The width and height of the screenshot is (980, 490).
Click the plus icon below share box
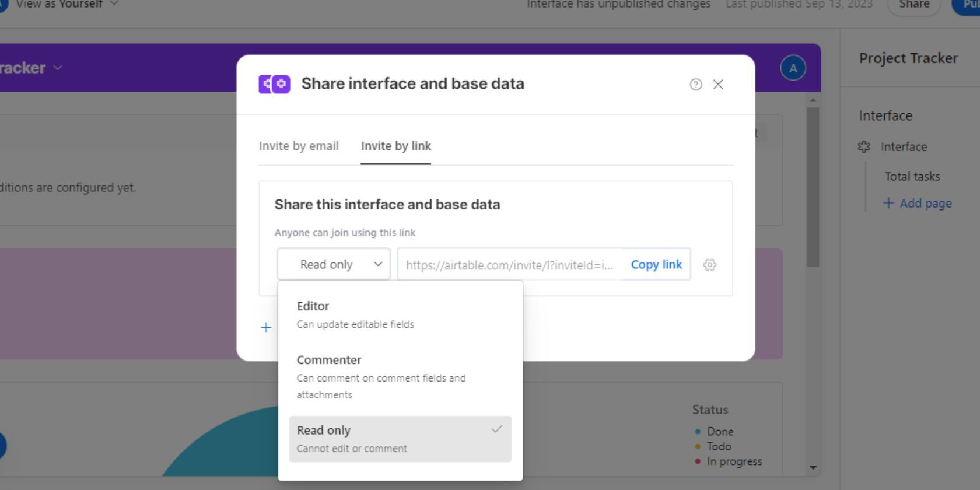tap(266, 328)
